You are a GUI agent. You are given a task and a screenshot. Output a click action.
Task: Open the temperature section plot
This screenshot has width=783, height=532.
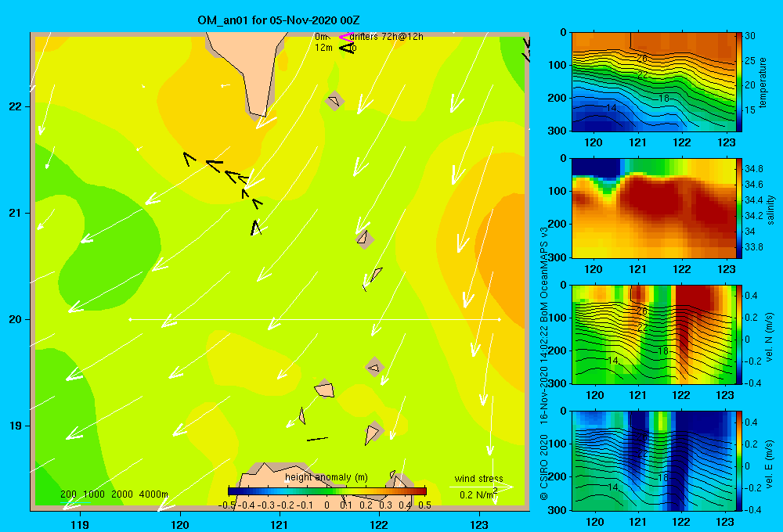pos(653,82)
